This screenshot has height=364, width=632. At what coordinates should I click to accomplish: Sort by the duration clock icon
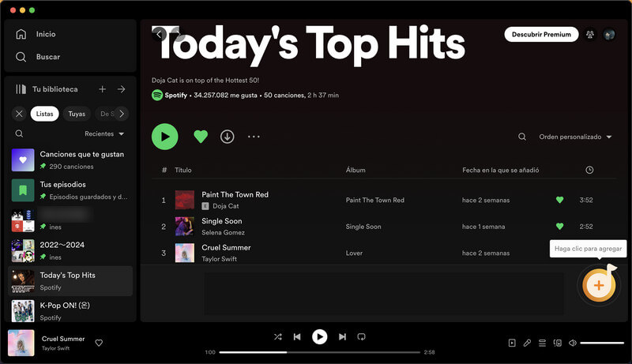(x=589, y=170)
